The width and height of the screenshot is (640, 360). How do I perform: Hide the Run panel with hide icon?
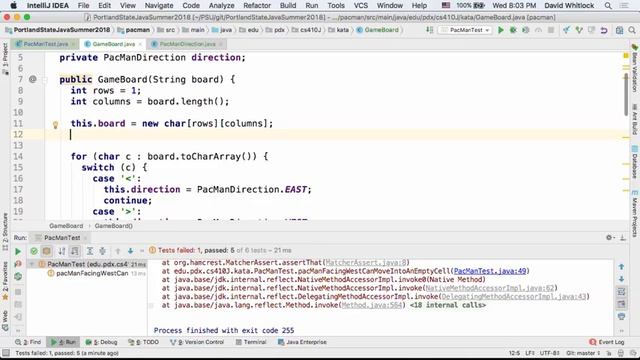(623, 238)
